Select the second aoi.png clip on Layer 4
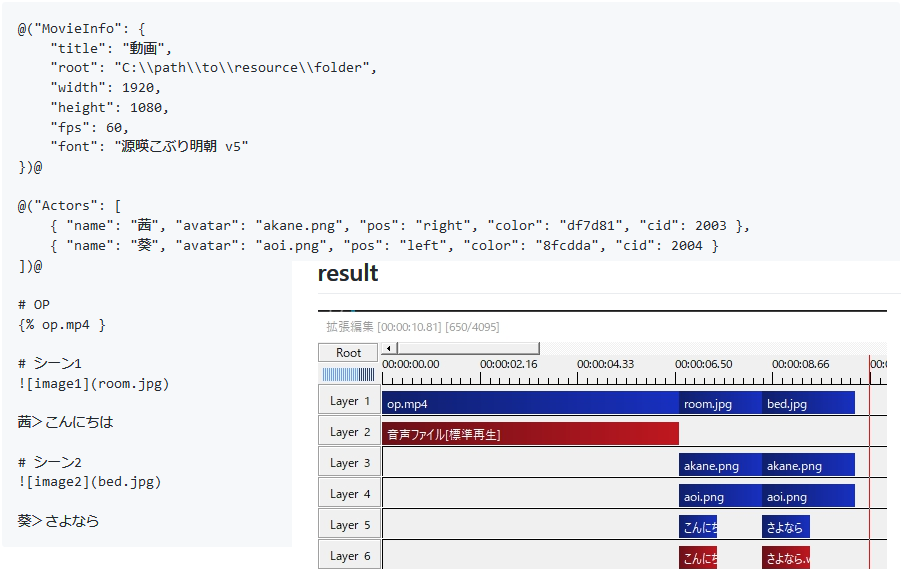Screen dimensions: 901x569 tap(808, 496)
